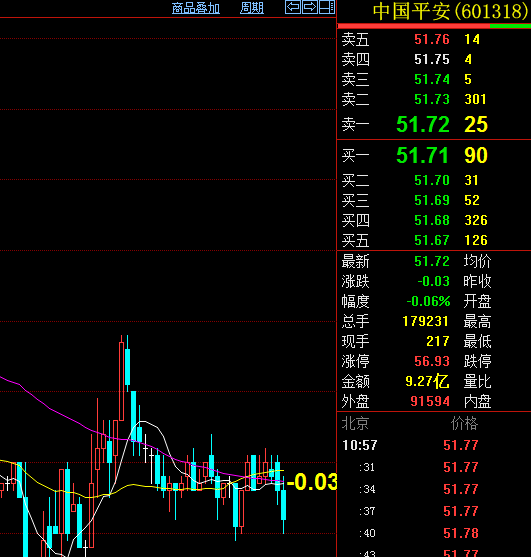This screenshot has width=531, height=557.
Task: Click the 均价 label
Action: pos(477,261)
